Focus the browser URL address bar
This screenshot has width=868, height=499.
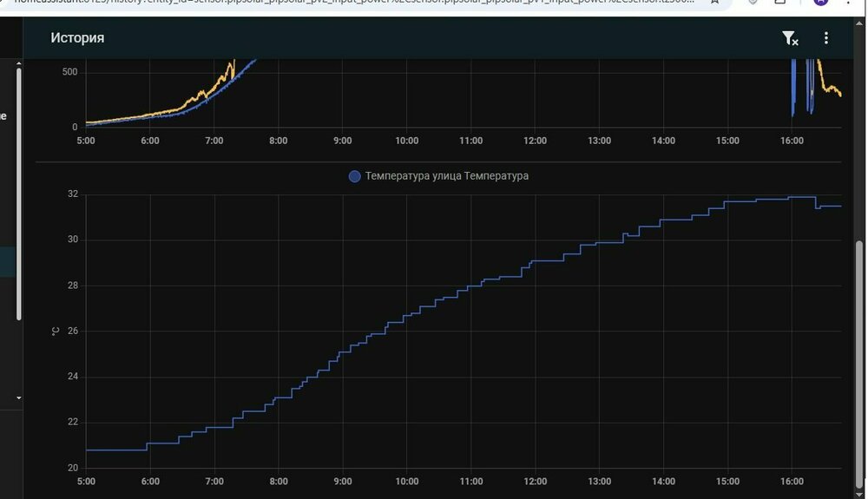pos(347,3)
